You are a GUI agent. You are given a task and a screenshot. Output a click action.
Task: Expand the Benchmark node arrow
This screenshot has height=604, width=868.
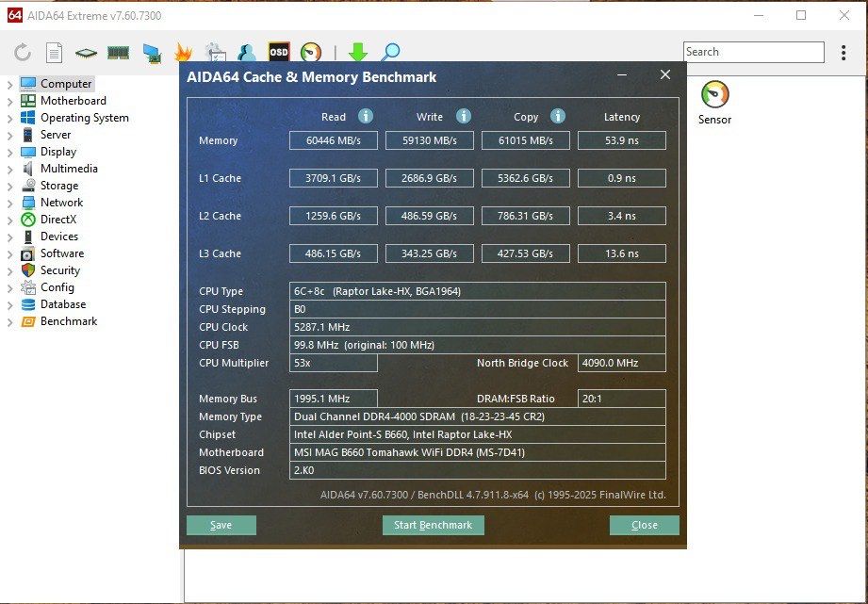10,321
